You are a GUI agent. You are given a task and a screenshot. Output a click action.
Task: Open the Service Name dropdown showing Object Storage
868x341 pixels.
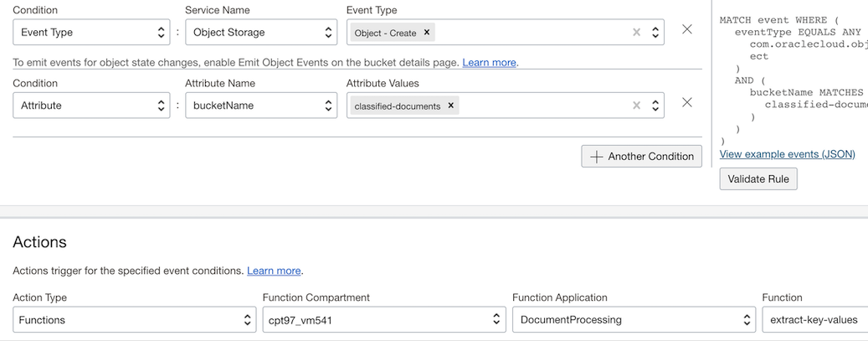click(x=261, y=33)
